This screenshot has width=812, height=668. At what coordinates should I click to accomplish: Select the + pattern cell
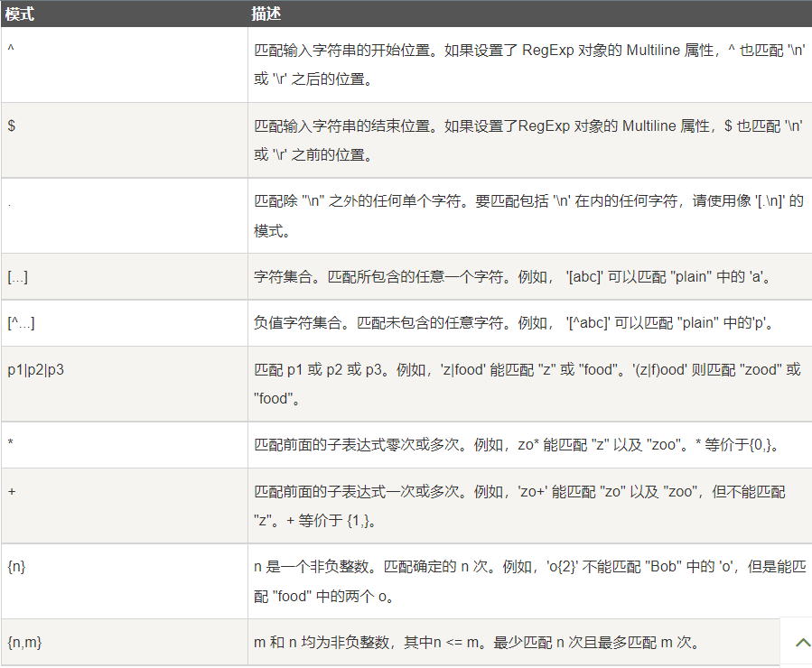pyautogui.click(x=125, y=506)
